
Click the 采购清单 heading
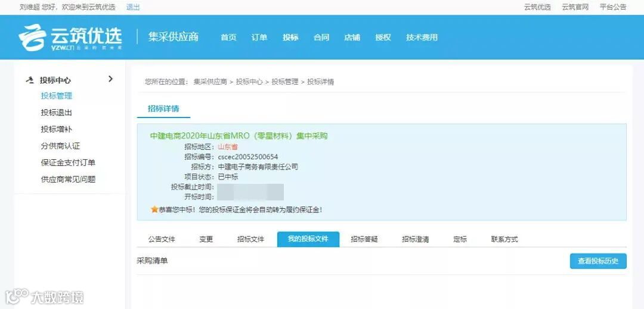pyautogui.click(x=153, y=261)
